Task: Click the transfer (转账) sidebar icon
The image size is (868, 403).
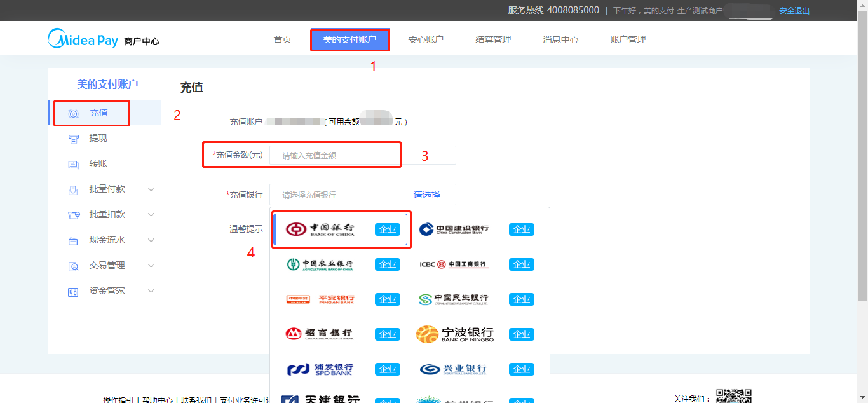Action: [74, 165]
